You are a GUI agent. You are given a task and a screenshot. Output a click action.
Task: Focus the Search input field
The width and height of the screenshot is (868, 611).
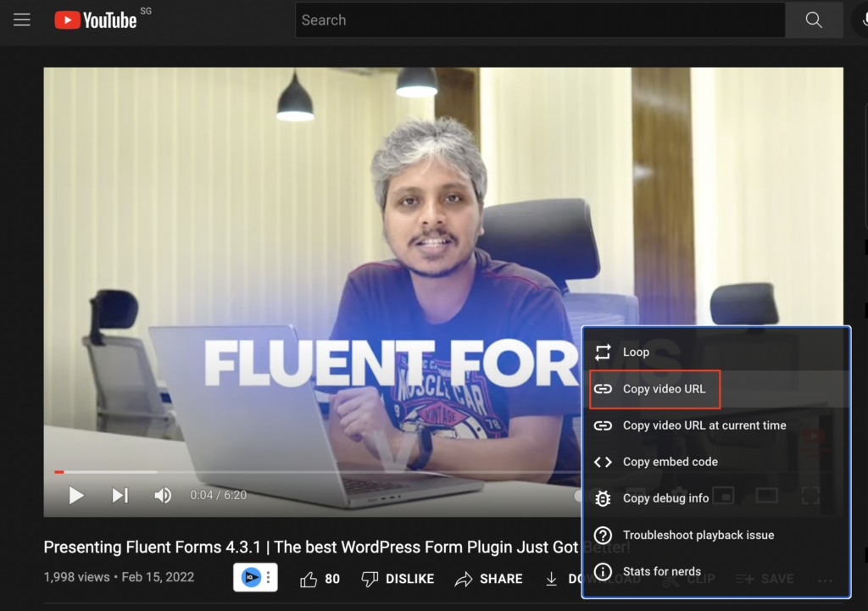click(x=540, y=20)
